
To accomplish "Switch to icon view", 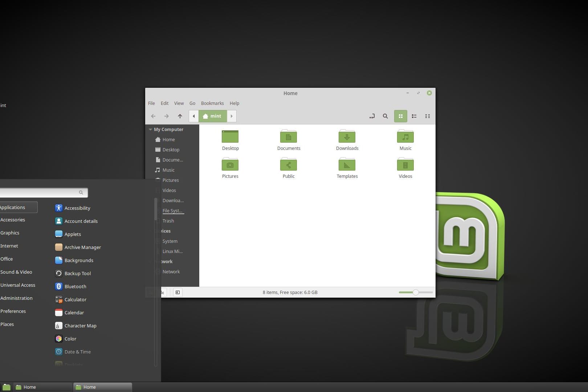I will coord(401,116).
